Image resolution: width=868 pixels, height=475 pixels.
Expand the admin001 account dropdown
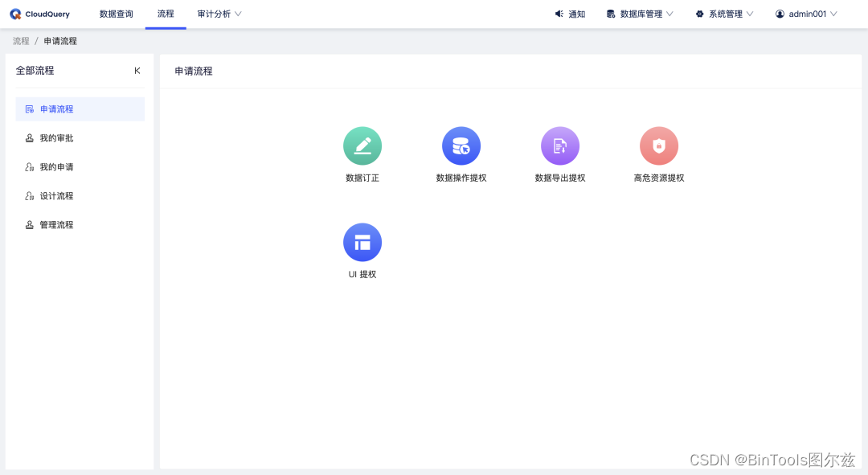(806, 14)
